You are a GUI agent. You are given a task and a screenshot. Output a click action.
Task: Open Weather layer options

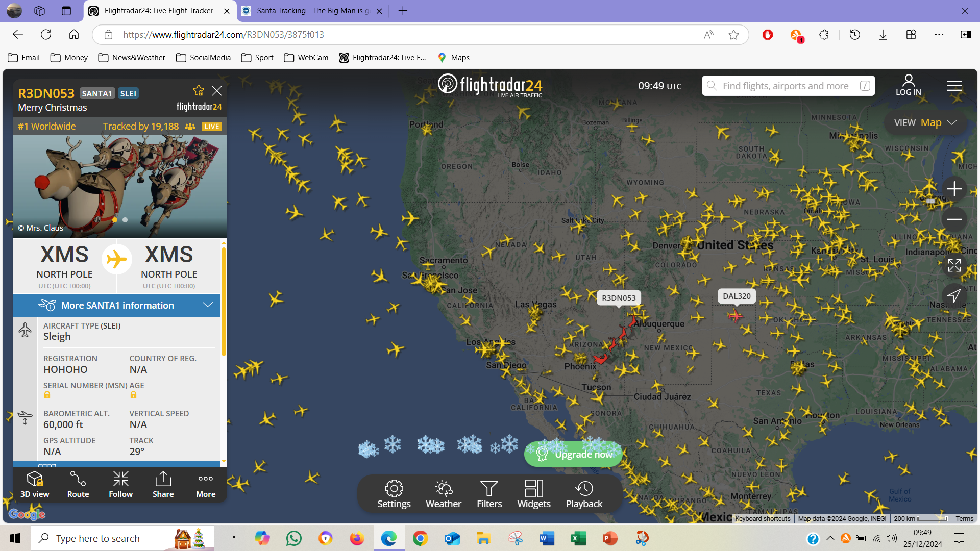point(444,494)
